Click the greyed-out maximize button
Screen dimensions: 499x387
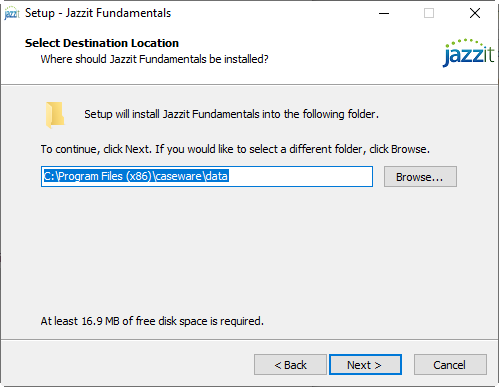point(429,13)
